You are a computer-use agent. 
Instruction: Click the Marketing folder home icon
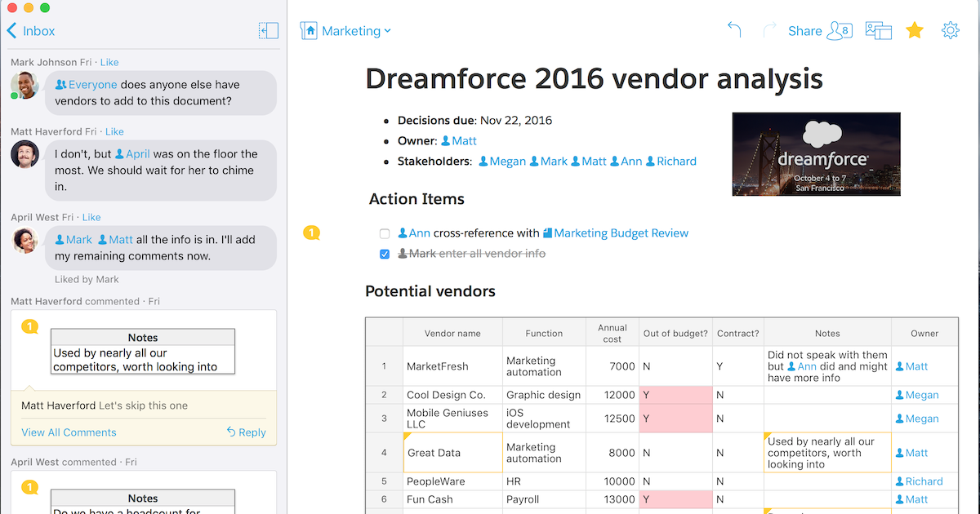click(x=309, y=31)
